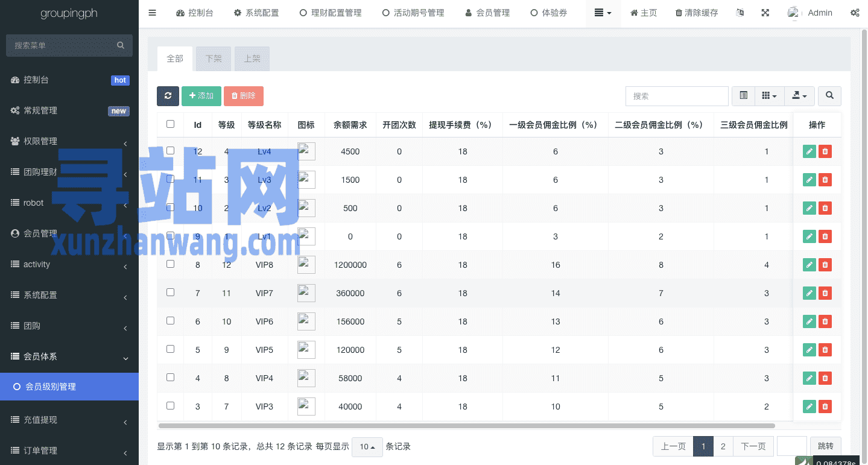868x465 pixels.
Task: Focus the table 搜索 input field
Action: 677,96
